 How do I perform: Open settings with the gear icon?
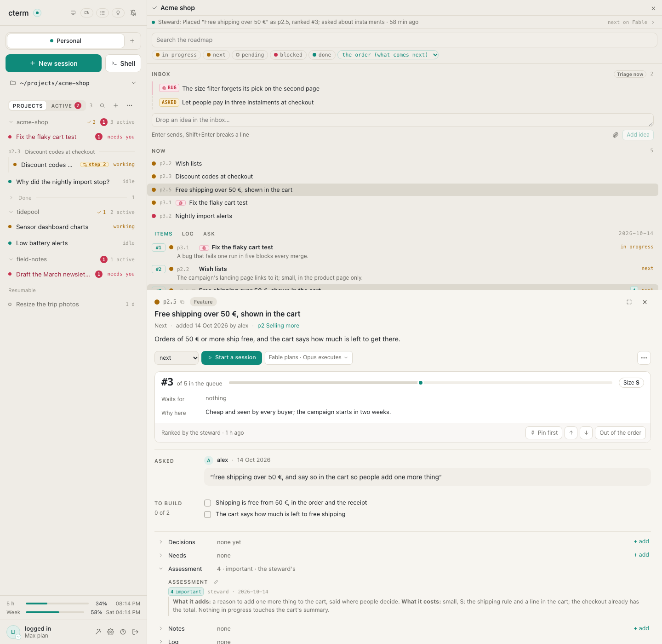tap(111, 632)
